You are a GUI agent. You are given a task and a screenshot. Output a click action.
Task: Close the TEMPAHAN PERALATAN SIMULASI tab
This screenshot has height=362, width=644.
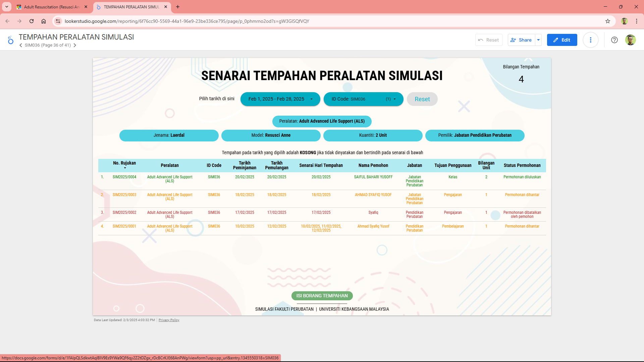166,7
